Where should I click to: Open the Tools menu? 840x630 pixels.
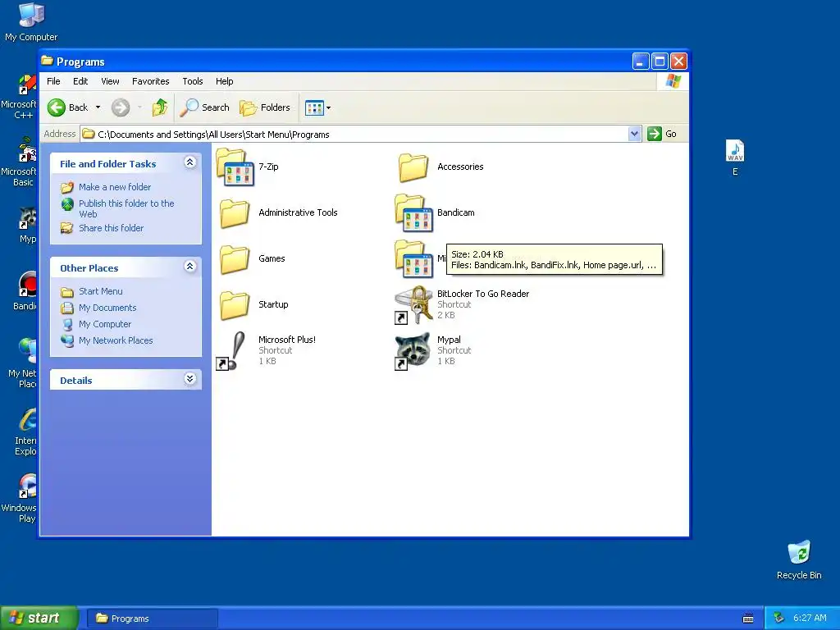click(192, 81)
